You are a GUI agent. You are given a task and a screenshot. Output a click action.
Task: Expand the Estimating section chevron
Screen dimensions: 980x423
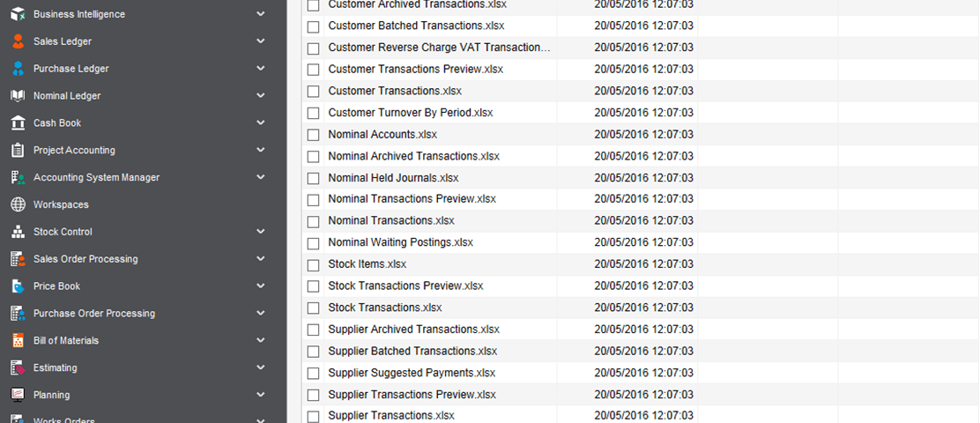point(261,367)
